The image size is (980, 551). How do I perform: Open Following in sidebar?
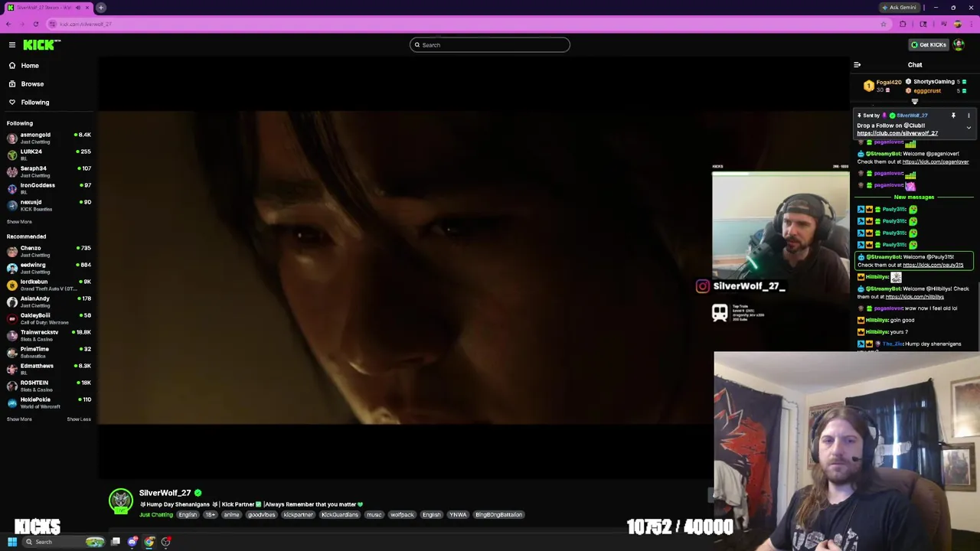pos(34,103)
